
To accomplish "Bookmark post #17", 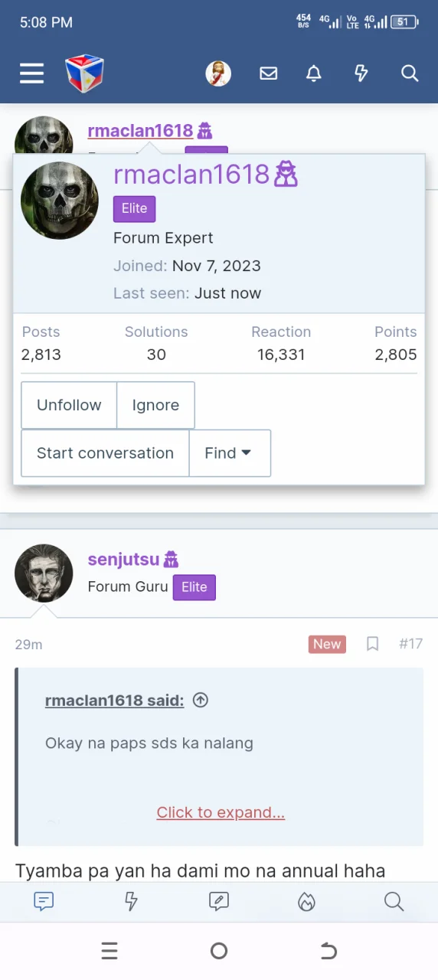I will [x=372, y=644].
